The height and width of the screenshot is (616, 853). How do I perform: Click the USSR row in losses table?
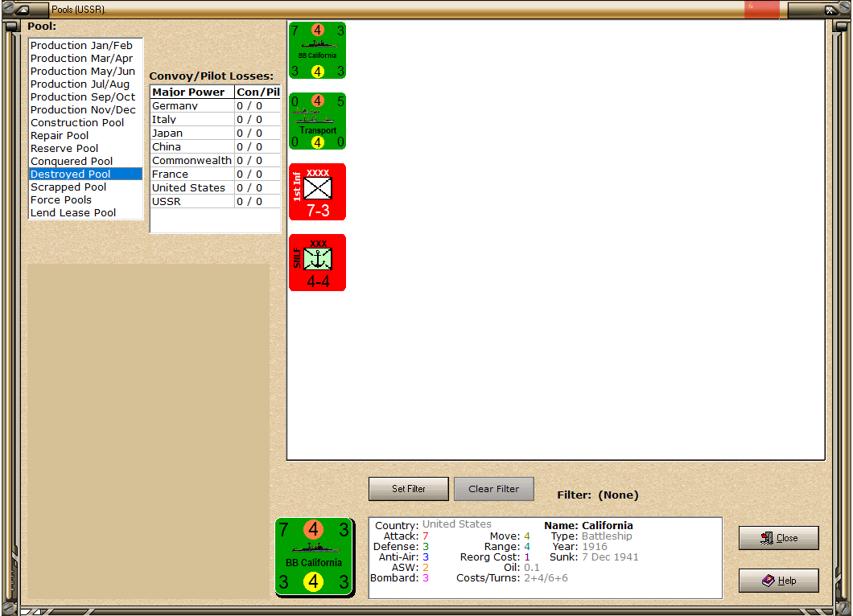pos(216,201)
